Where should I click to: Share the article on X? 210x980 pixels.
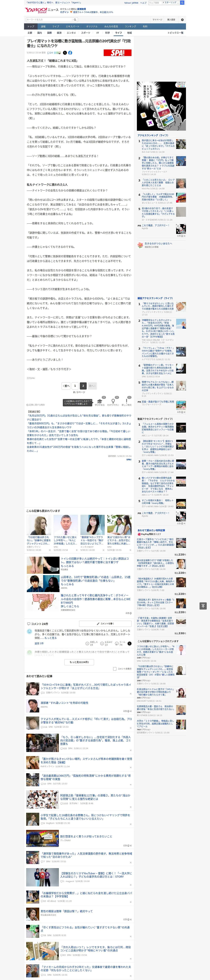pyautogui.click(x=65, y=53)
